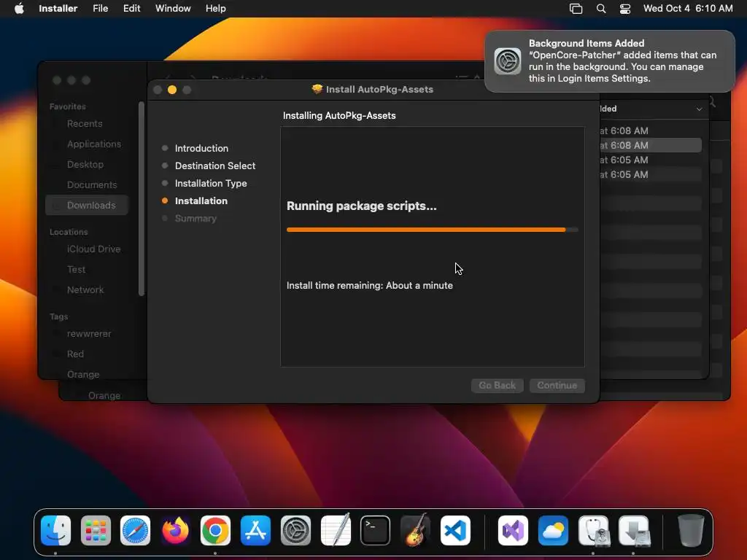Open Disk Utility icon in Dock

(x=593, y=531)
